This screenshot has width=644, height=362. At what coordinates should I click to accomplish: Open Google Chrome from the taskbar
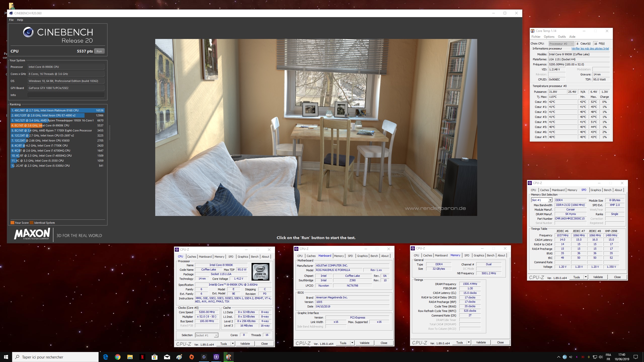click(x=118, y=357)
